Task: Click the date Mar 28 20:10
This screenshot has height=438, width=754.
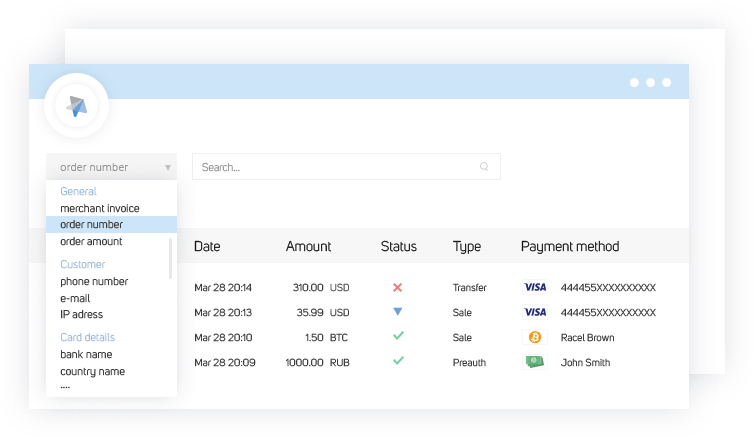Action: 223,338
